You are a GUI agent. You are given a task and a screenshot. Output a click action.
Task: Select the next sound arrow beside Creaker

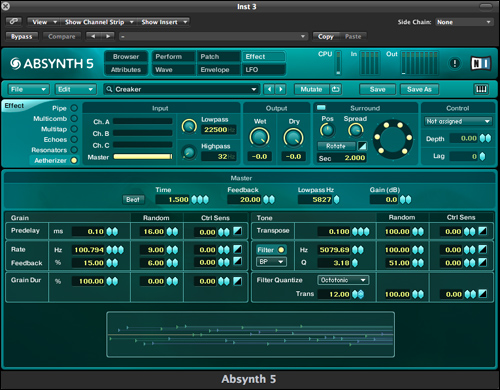(281, 89)
